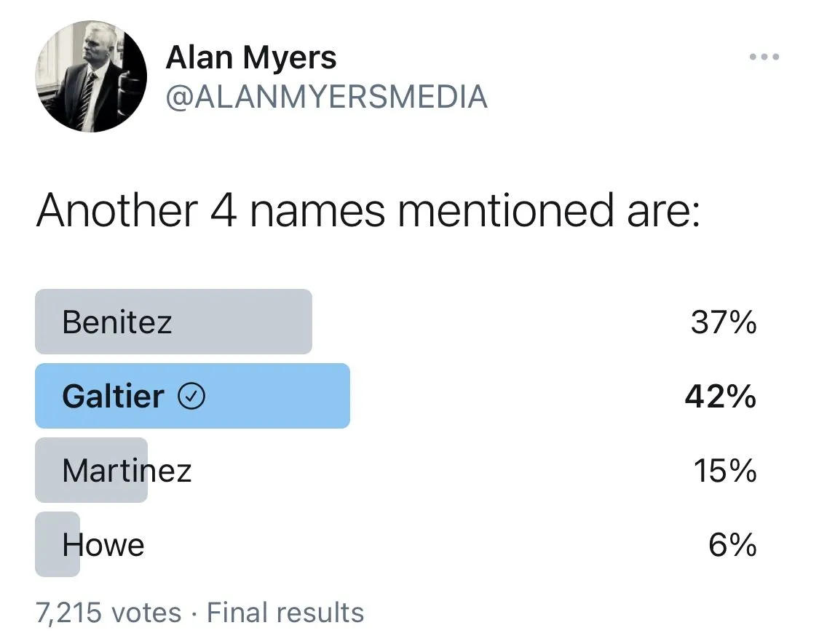
Task: Click the "7,215 votes" count
Action: (108, 613)
